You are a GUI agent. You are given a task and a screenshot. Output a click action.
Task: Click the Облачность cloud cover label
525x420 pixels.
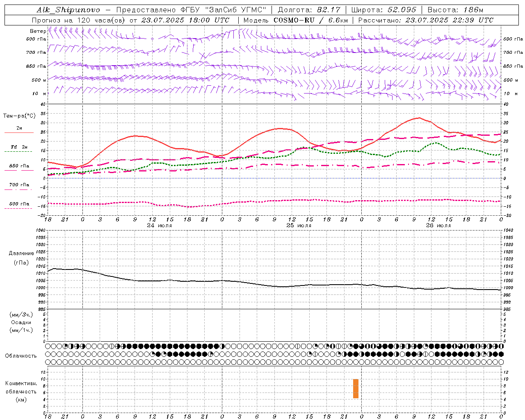21,356
